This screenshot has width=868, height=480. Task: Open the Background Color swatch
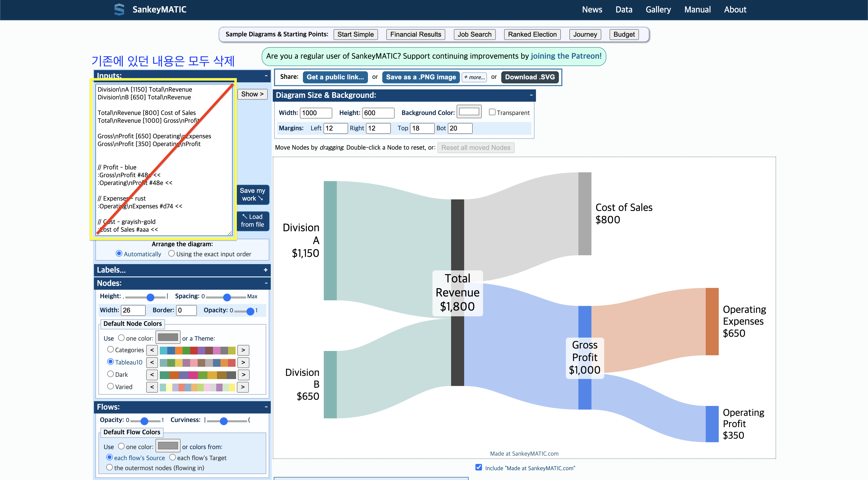[469, 112]
